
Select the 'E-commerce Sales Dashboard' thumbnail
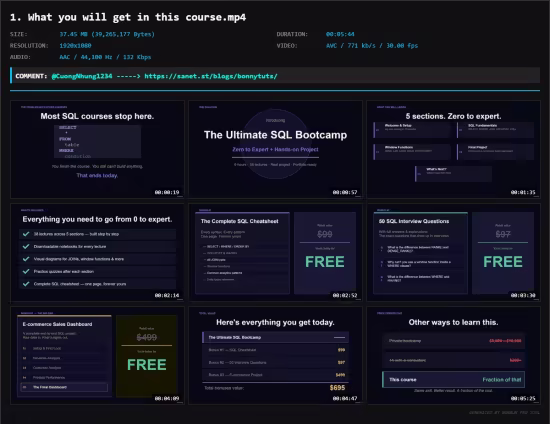tap(97, 356)
